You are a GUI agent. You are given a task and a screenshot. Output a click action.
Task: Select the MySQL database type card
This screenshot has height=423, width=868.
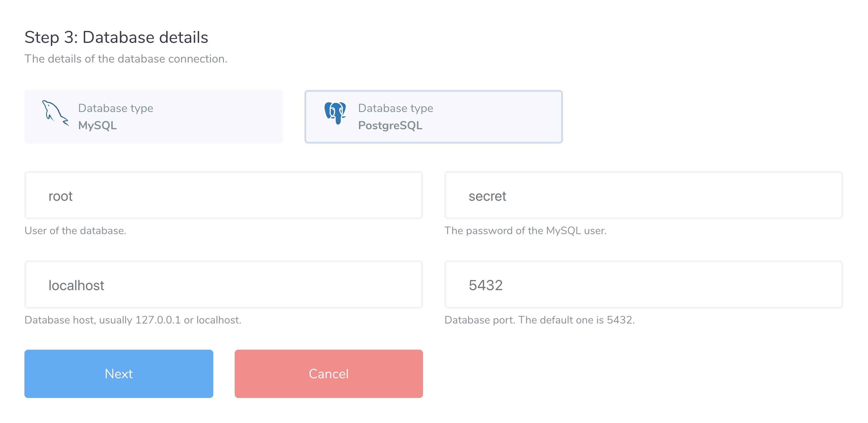(154, 116)
